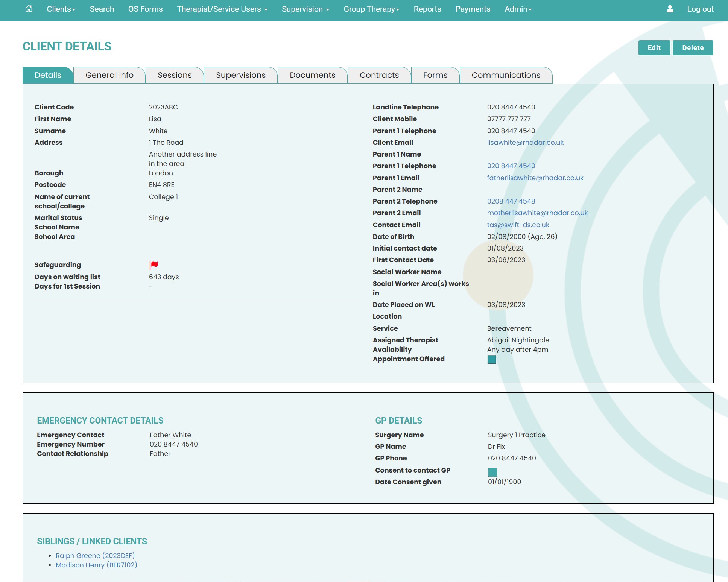Image resolution: width=728 pixels, height=582 pixels.
Task: Click the Bereavement service value
Action: [x=509, y=328]
